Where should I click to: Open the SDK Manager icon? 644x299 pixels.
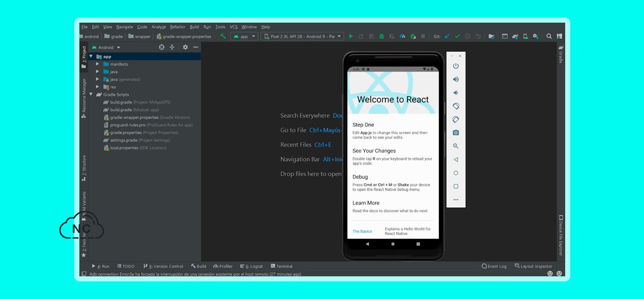tap(535, 37)
